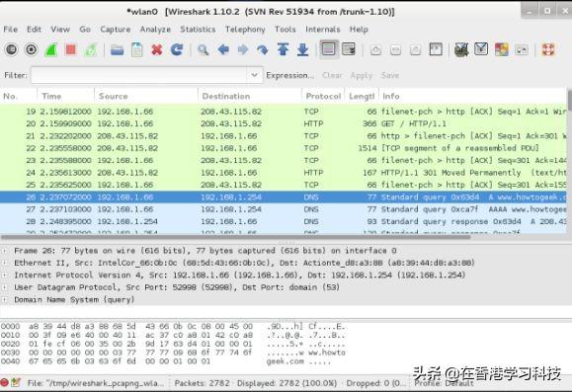
Task: Open Find Packet with the magnifier icon
Action: click(x=204, y=49)
